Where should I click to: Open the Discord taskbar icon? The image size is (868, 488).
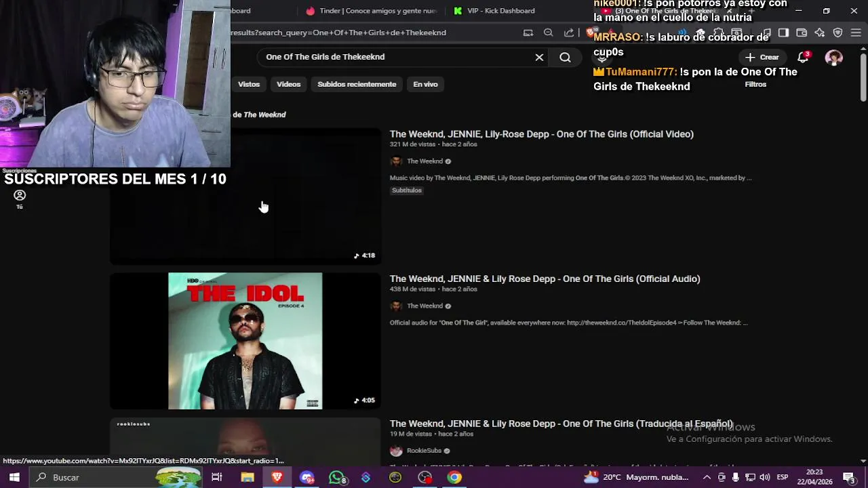307,477
